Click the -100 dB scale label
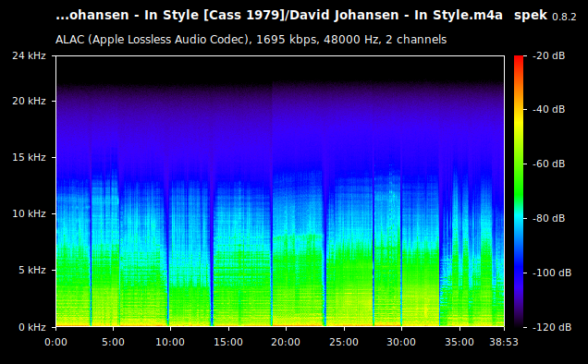The height and width of the screenshot is (364, 588). click(x=552, y=273)
